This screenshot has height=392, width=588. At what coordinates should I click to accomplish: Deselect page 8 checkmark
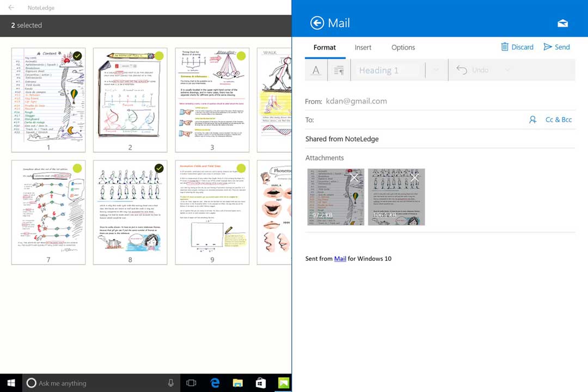pyautogui.click(x=159, y=168)
